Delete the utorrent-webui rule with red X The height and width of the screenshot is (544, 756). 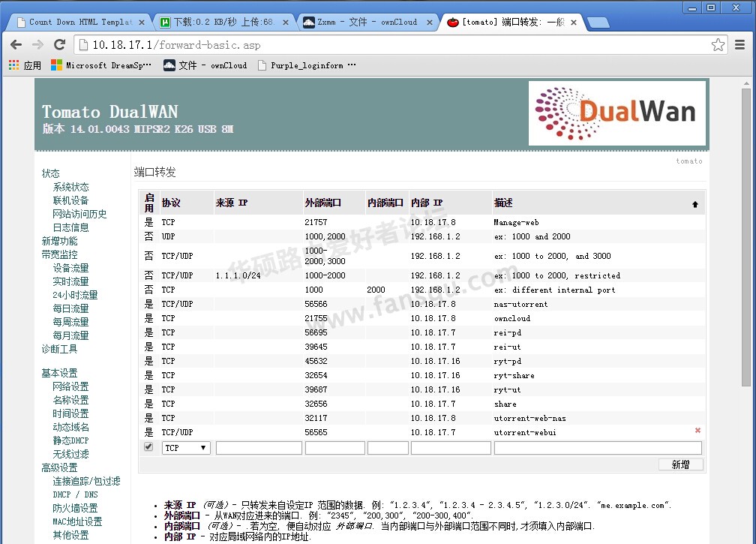tap(697, 430)
